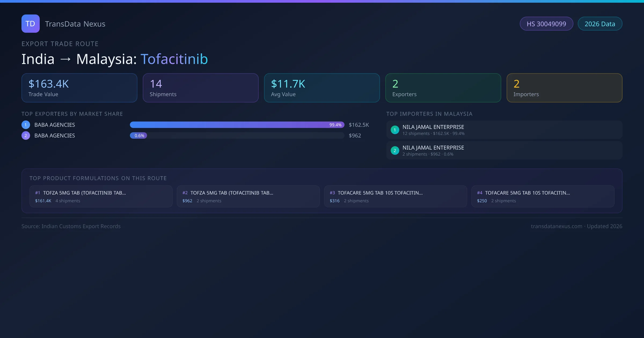This screenshot has height=338, width=644.
Task: Click the 0.6% market share bar
Action: pos(138,135)
